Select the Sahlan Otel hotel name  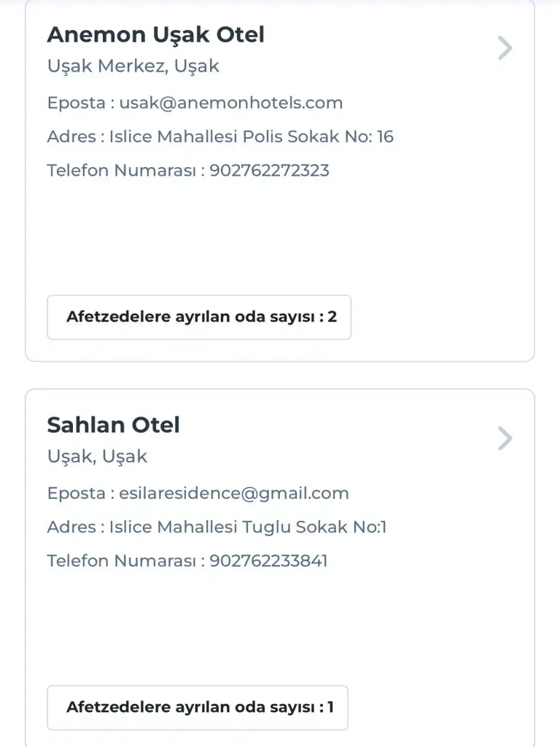point(113,425)
